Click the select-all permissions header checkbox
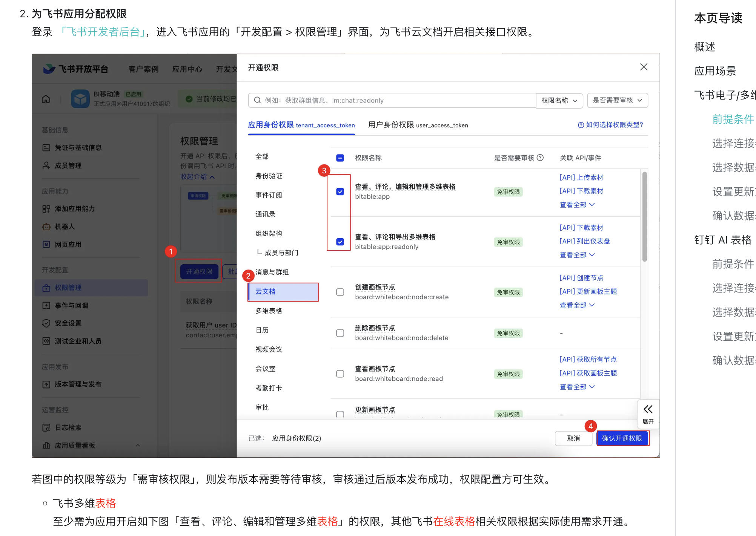Viewport: 756px width, 536px height. 340,158
